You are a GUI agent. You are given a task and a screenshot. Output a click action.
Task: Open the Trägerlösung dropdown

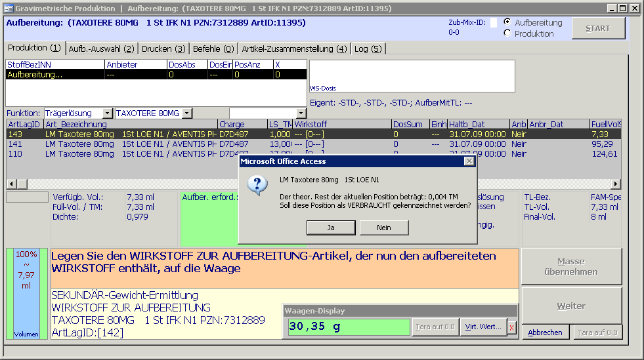click(107, 113)
